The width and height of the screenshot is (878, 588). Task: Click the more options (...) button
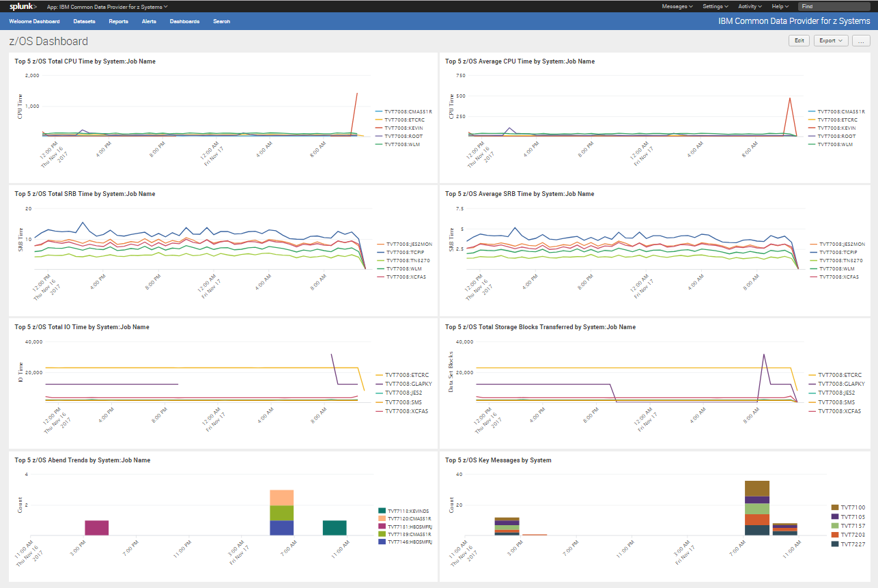coord(861,40)
